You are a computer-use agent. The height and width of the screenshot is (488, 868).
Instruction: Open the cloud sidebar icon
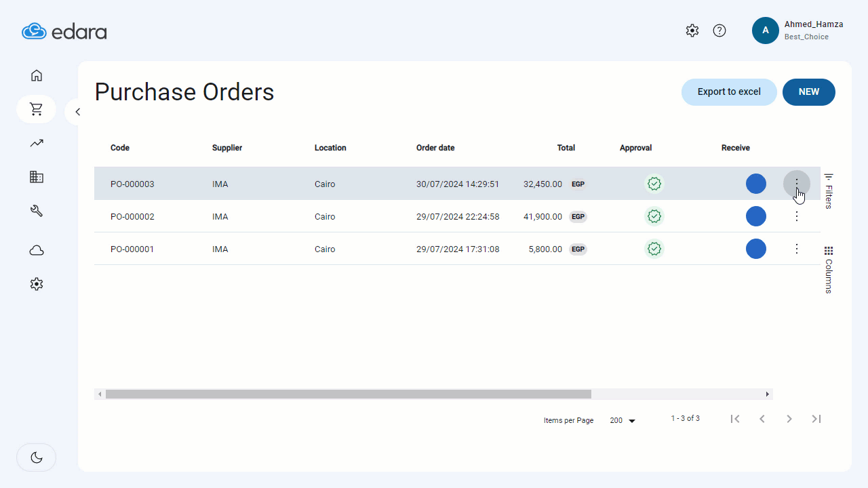point(37,251)
